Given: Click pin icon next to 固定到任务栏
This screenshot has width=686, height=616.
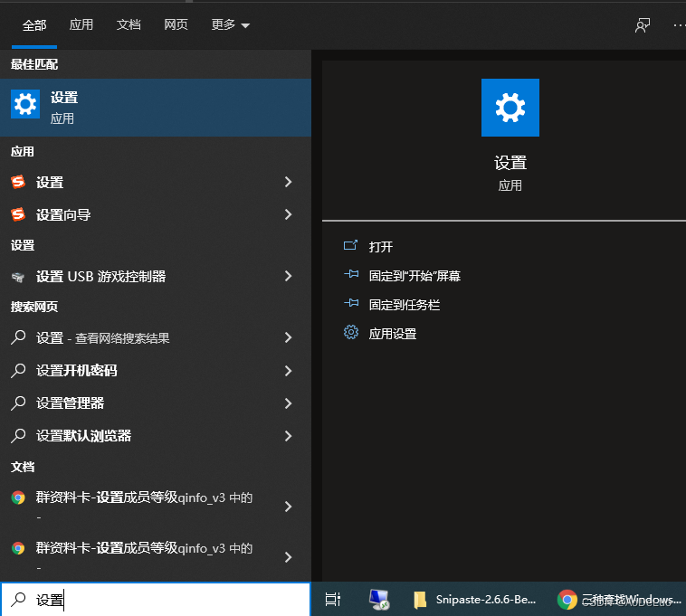Looking at the screenshot, I should pyautogui.click(x=351, y=303).
